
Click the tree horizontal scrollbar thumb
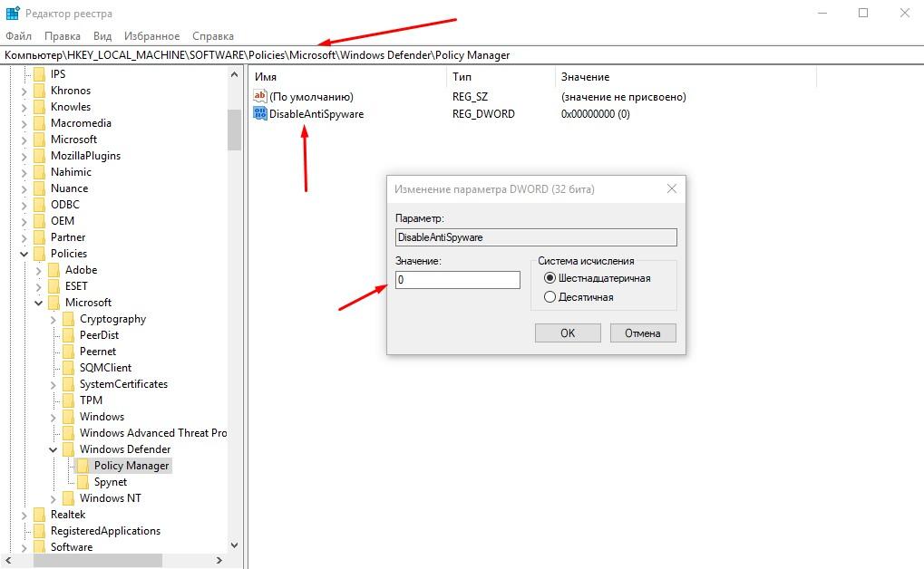tap(98, 560)
